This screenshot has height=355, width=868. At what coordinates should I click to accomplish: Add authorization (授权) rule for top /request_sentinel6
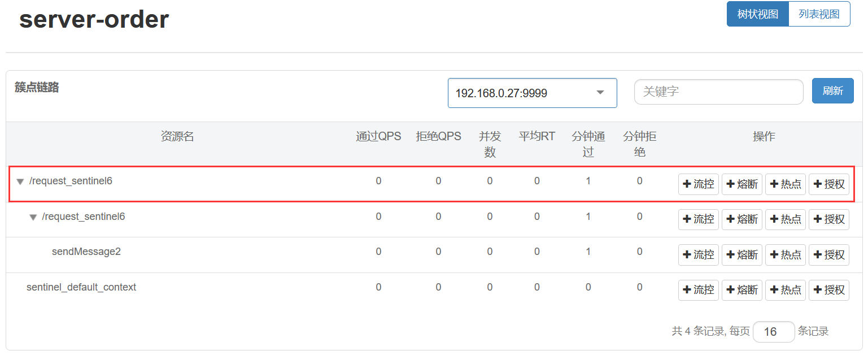828,184
